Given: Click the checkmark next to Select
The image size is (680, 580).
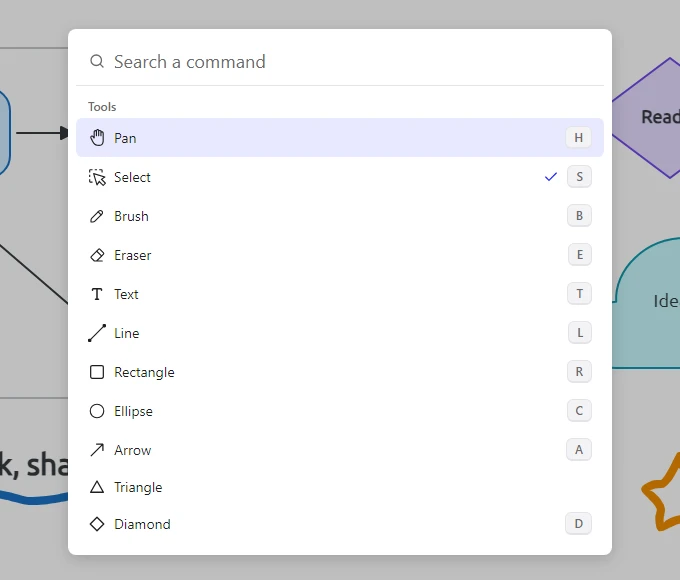Looking at the screenshot, I should pos(551,177).
